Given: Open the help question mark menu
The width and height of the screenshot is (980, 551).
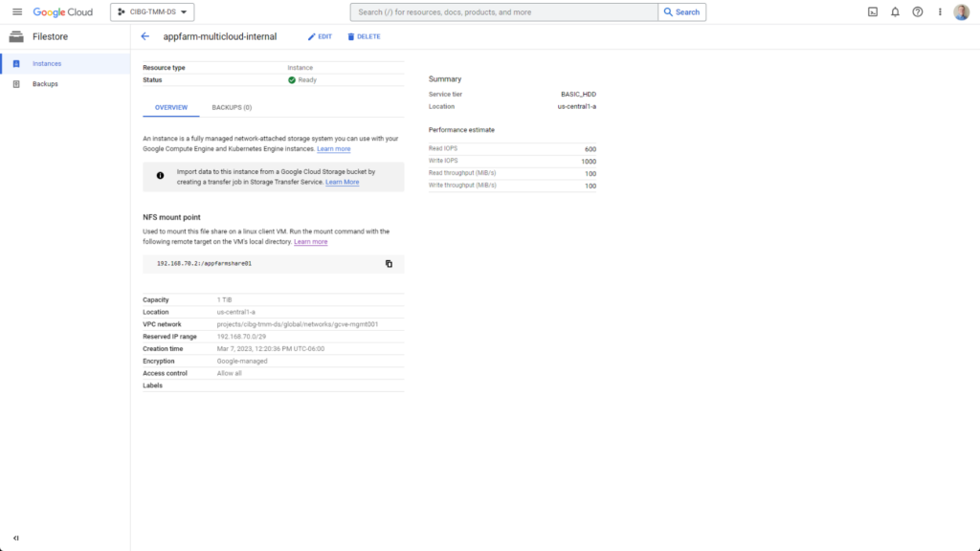Looking at the screenshot, I should coord(918,12).
